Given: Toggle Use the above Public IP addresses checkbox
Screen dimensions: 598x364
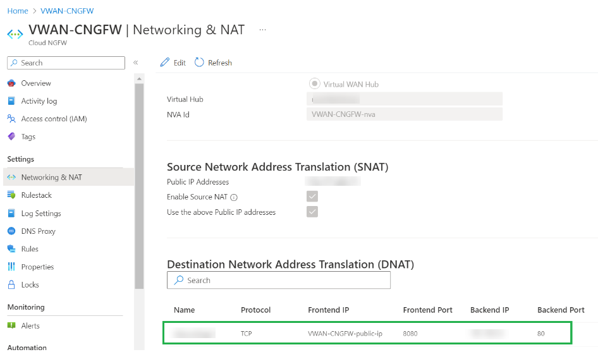Looking at the screenshot, I should pyautogui.click(x=312, y=212).
